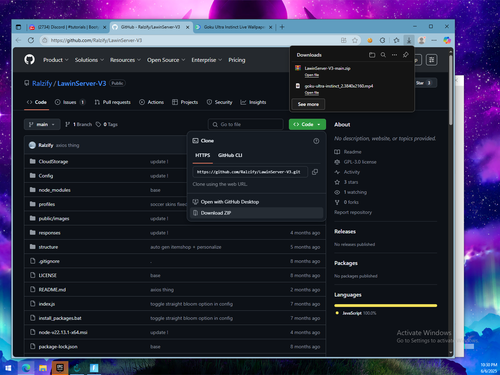Expand the Resources menu
Image resolution: width=500 pixels, height=375 pixels.
pos(125,60)
